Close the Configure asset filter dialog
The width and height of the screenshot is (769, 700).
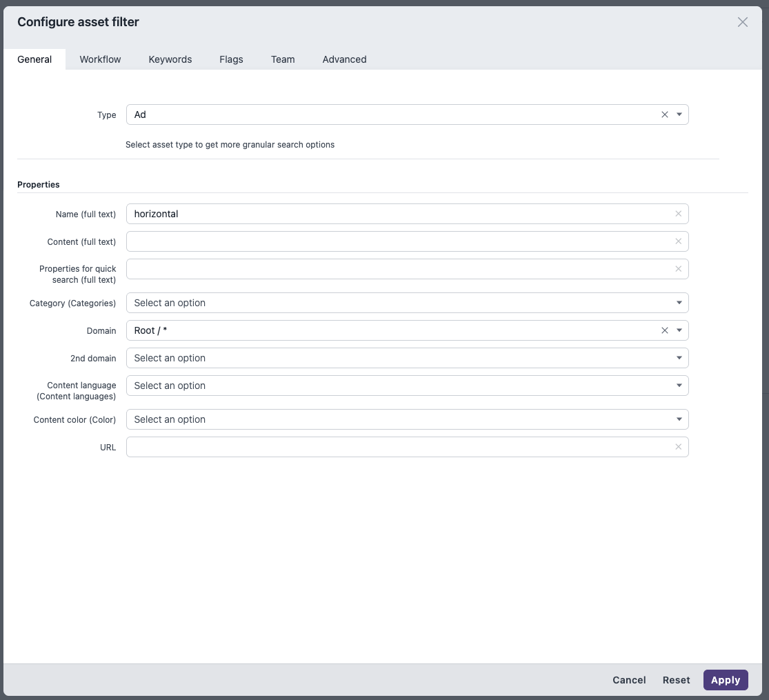coord(743,22)
